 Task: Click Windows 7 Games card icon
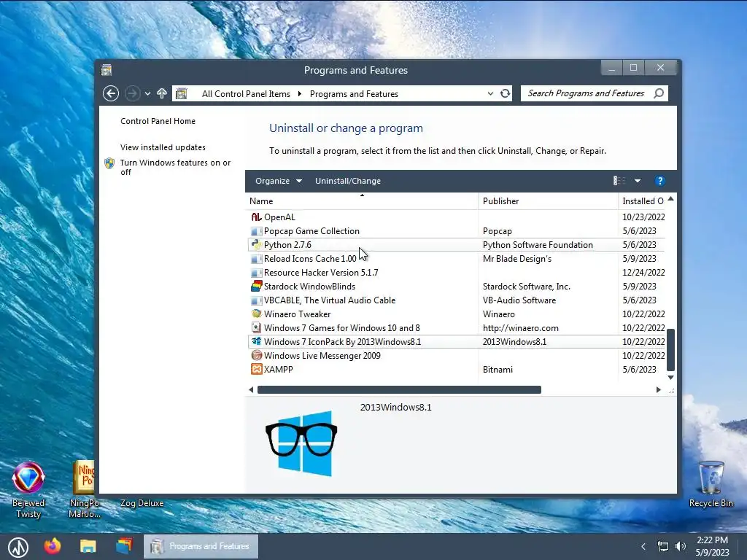256,327
